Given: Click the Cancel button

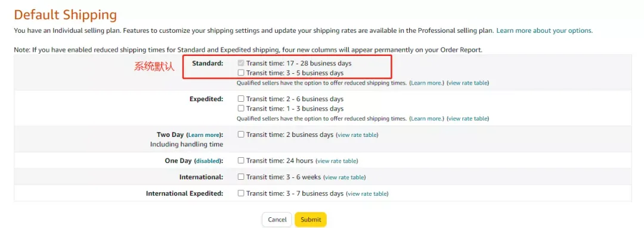Looking at the screenshot, I should coord(277,220).
